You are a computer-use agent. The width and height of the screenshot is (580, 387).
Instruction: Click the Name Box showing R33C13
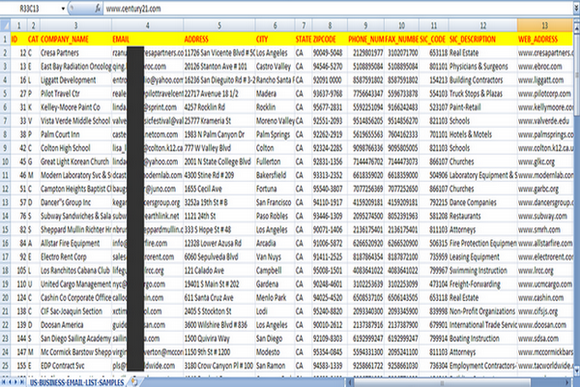31,9
